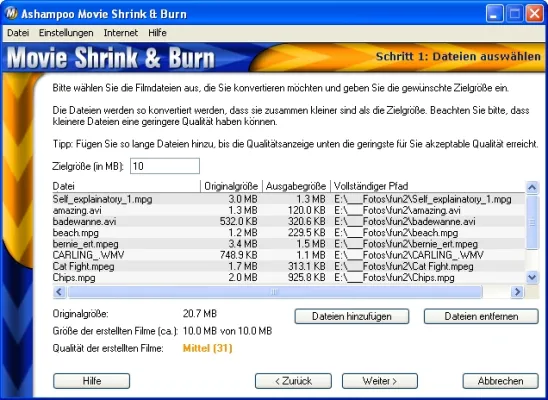This screenshot has height=400, width=548.
Task: Select the Self_explainatory_1.mpg row
Action: tap(289, 199)
